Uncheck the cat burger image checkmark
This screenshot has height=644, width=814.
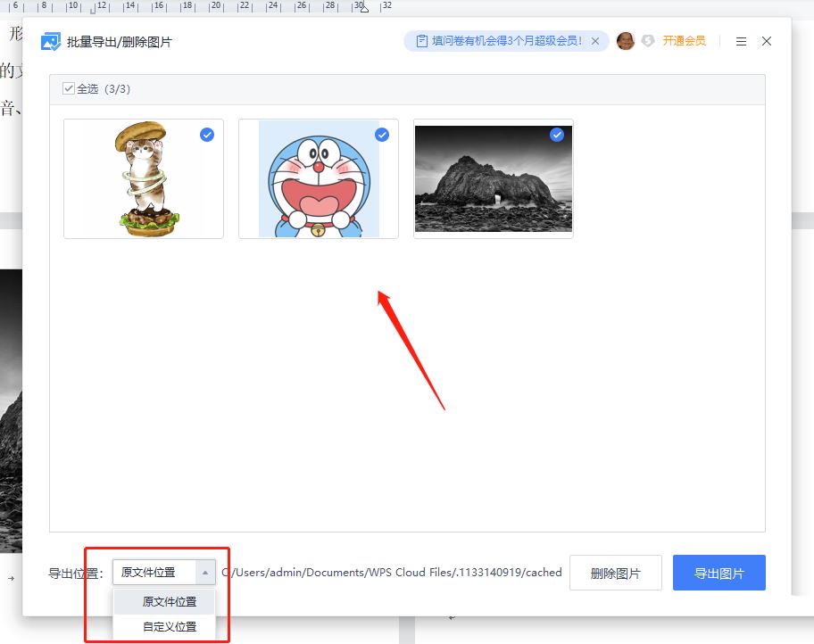click(x=207, y=135)
